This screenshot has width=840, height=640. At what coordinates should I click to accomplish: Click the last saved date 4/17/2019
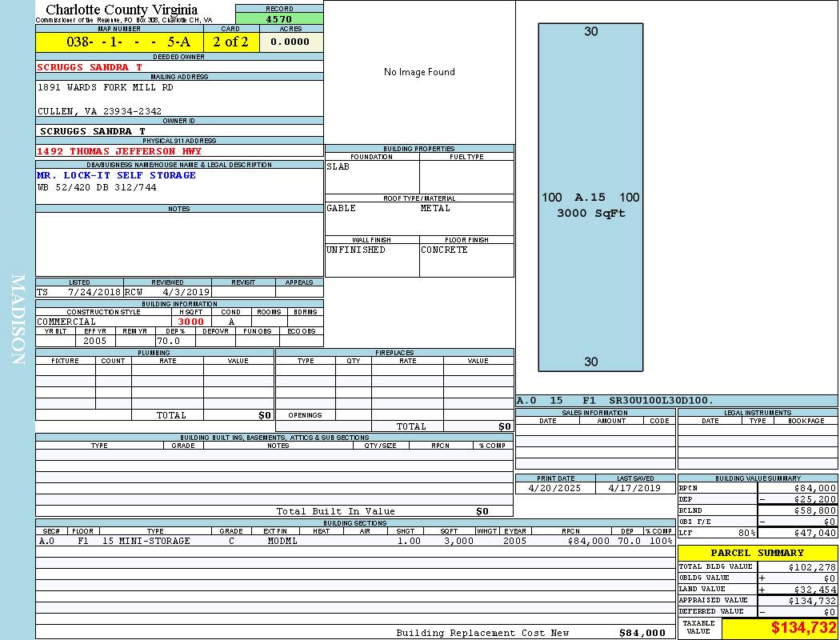click(x=634, y=487)
